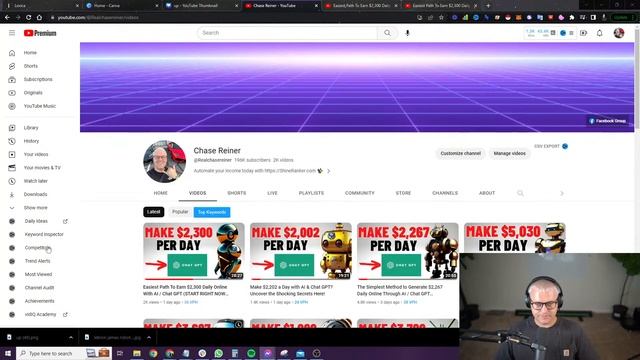Open the Windows Start menu

point(8,353)
